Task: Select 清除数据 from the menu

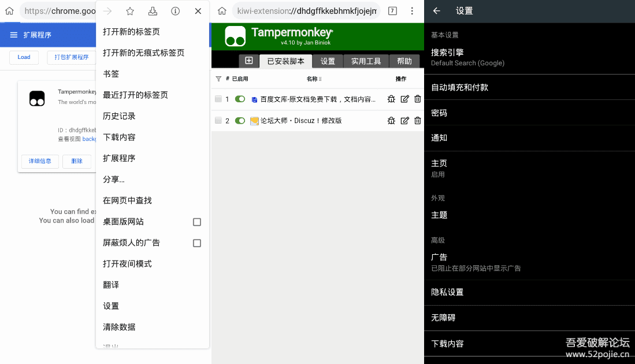Action: pyautogui.click(x=153, y=327)
